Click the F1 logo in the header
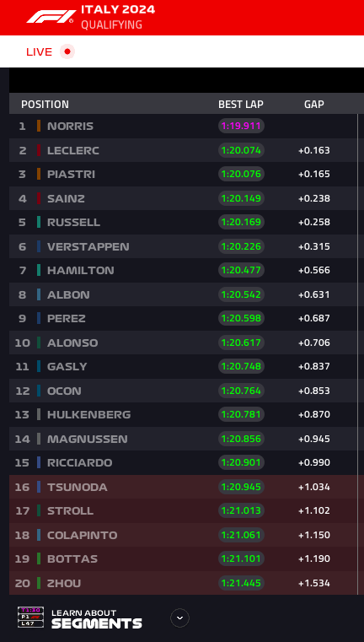Viewport: 364px width, 642px height. [x=51, y=16]
